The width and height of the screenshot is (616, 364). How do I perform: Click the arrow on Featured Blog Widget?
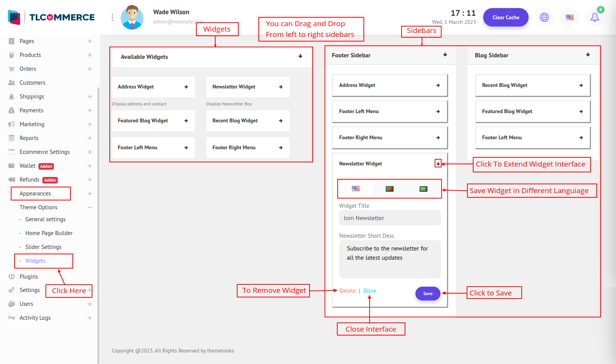tap(186, 121)
